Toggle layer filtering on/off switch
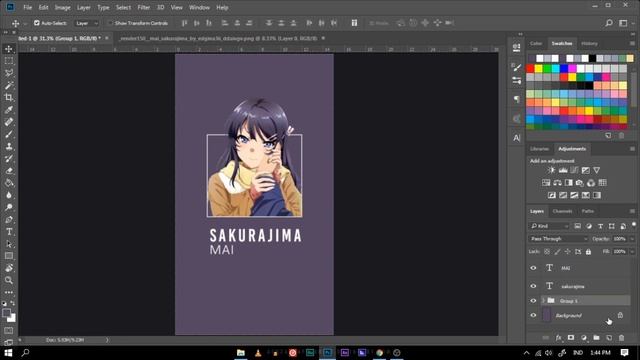This screenshot has width=640, height=360. click(633, 224)
